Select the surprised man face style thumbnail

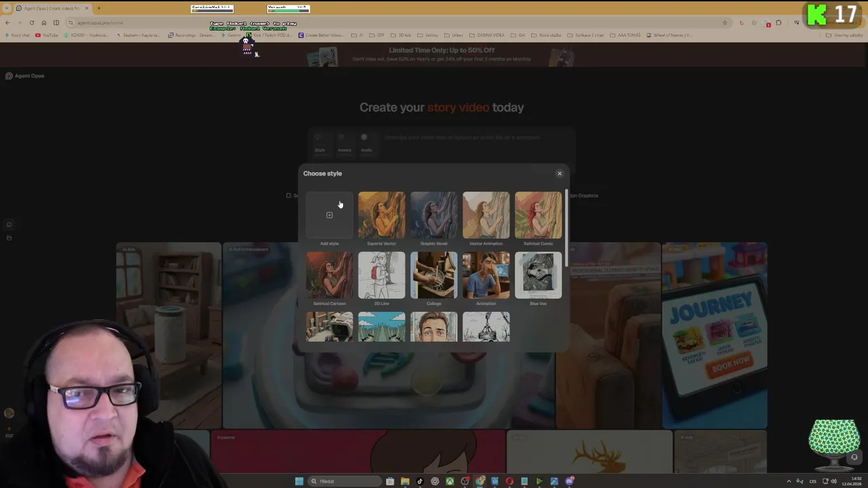434,327
